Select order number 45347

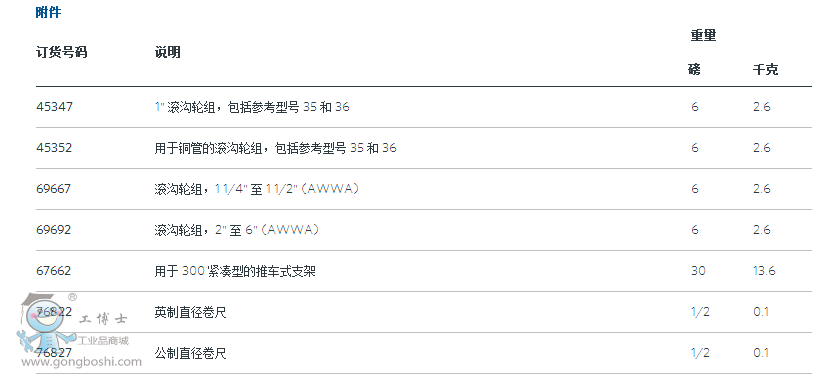(54, 107)
